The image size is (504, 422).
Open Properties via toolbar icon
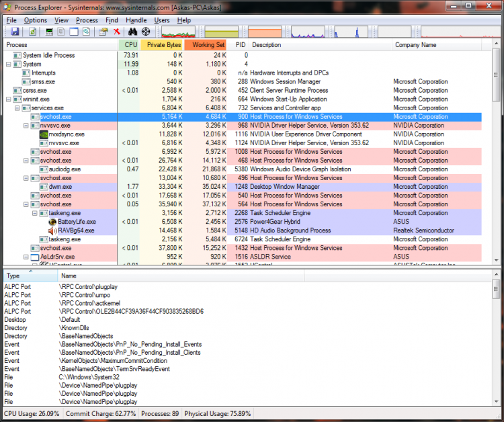tap(103, 32)
